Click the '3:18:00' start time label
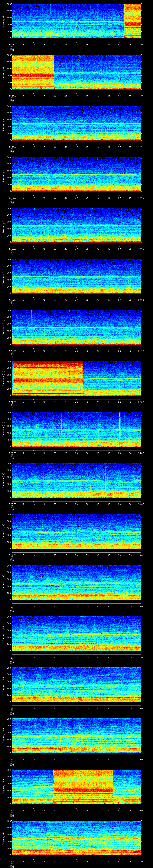153x868 pixels. pos(12,249)
